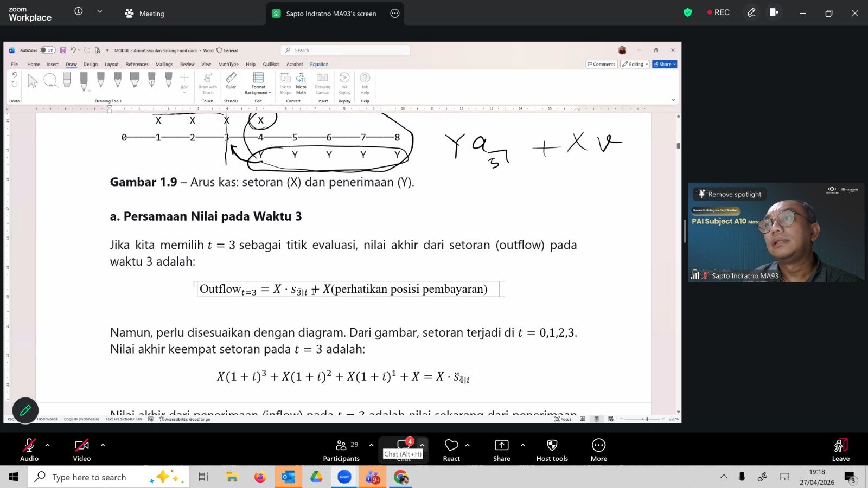Image resolution: width=868 pixels, height=488 pixels.
Task: Adjust the Word zoom slider
Action: [647, 419]
